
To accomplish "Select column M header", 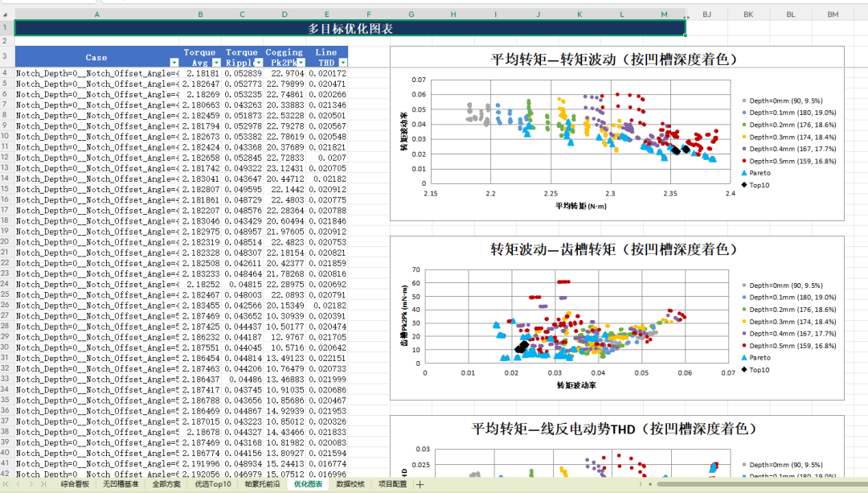I will (x=664, y=14).
